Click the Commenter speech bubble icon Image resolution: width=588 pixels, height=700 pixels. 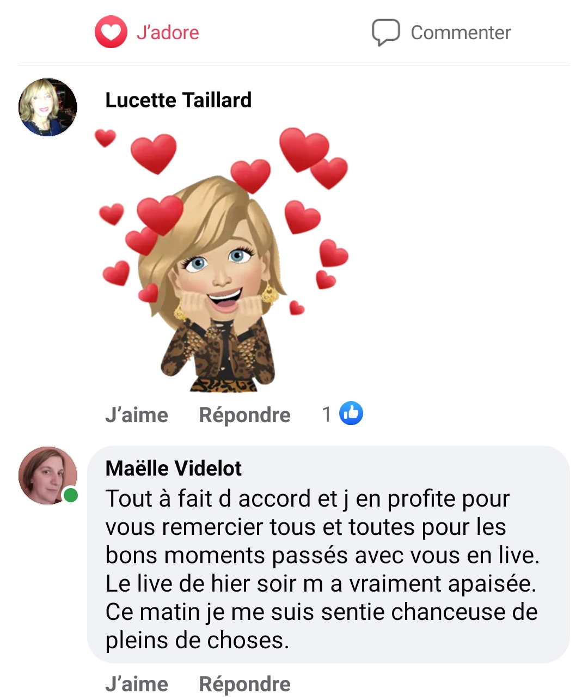pyautogui.click(x=385, y=32)
